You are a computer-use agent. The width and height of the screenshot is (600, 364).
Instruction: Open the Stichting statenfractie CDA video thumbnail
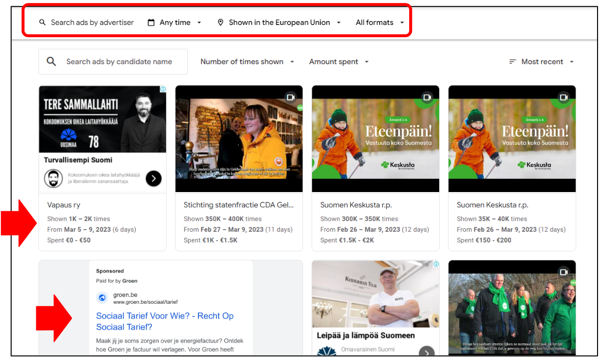coord(239,139)
